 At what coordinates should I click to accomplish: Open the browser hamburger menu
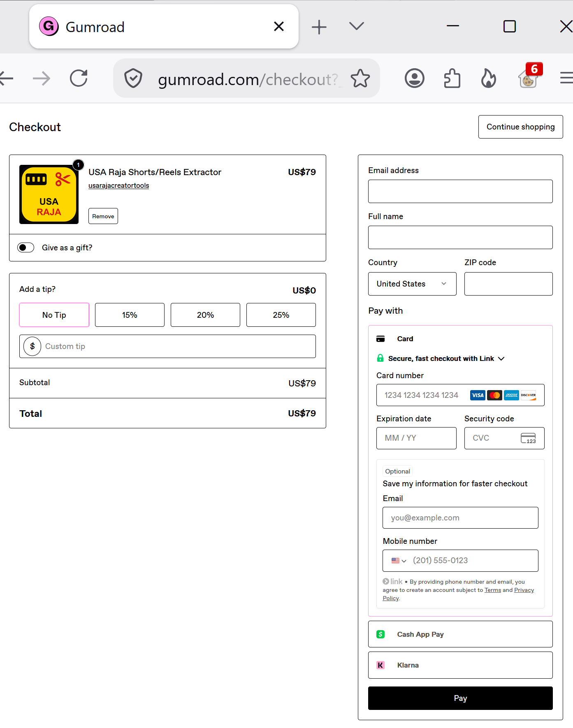(566, 78)
